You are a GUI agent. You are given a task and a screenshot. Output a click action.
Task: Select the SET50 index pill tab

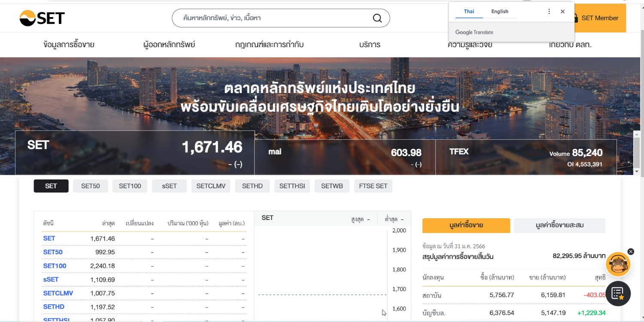(91, 186)
